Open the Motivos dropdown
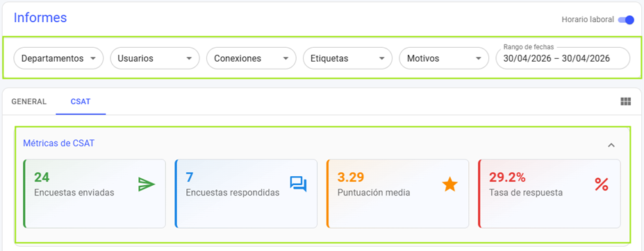 (x=444, y=58)
